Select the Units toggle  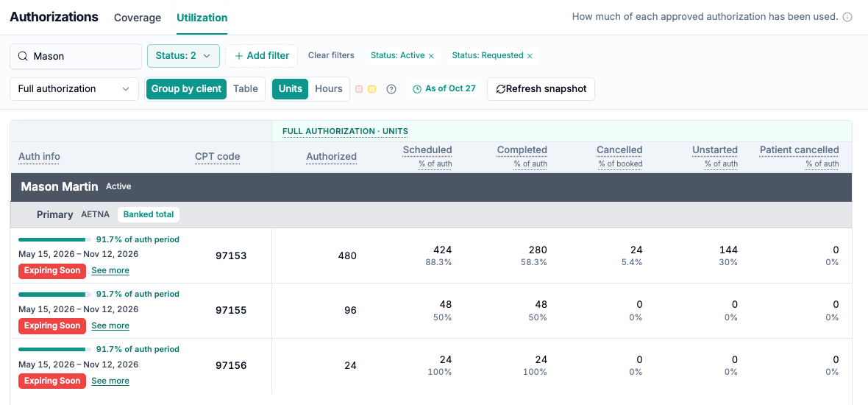click(x=290, y=88)
